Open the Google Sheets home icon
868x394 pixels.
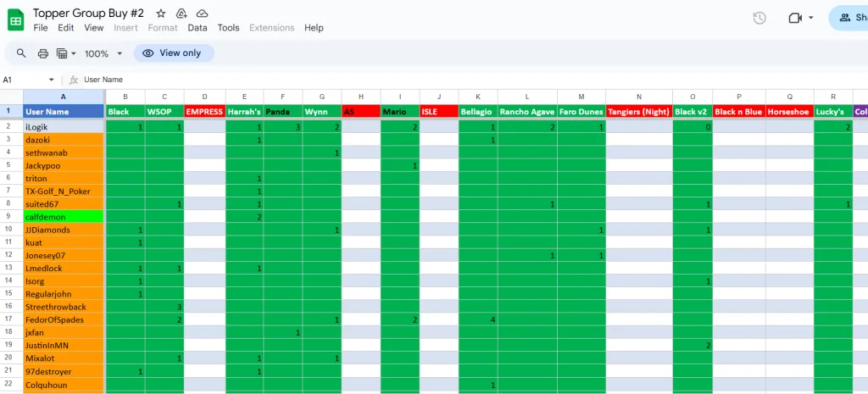pos(15,20)
